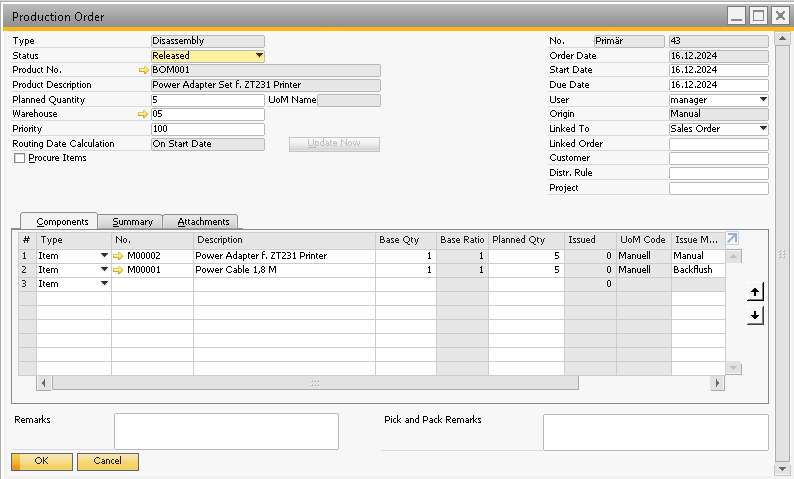794x479 pixels.
Task: Move row down with arrow button
Action: pyautogui.click(x=755, y=315)
